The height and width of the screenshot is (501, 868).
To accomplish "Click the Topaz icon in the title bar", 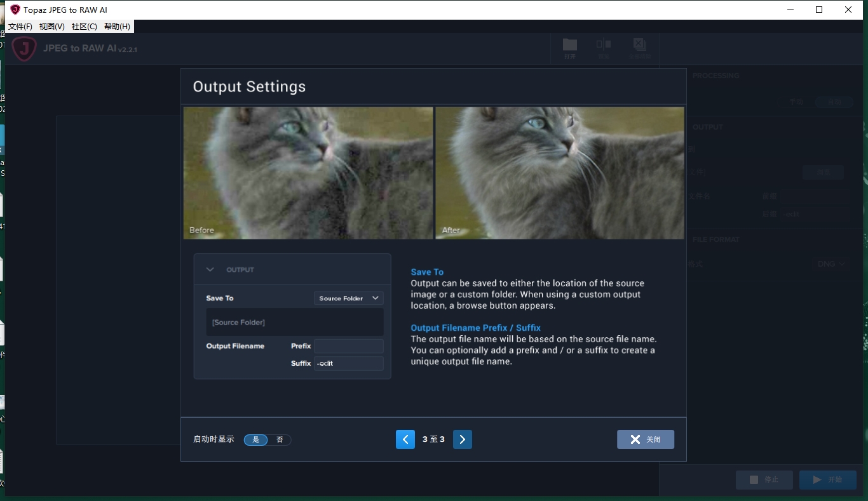I will (x=15, y=10).
